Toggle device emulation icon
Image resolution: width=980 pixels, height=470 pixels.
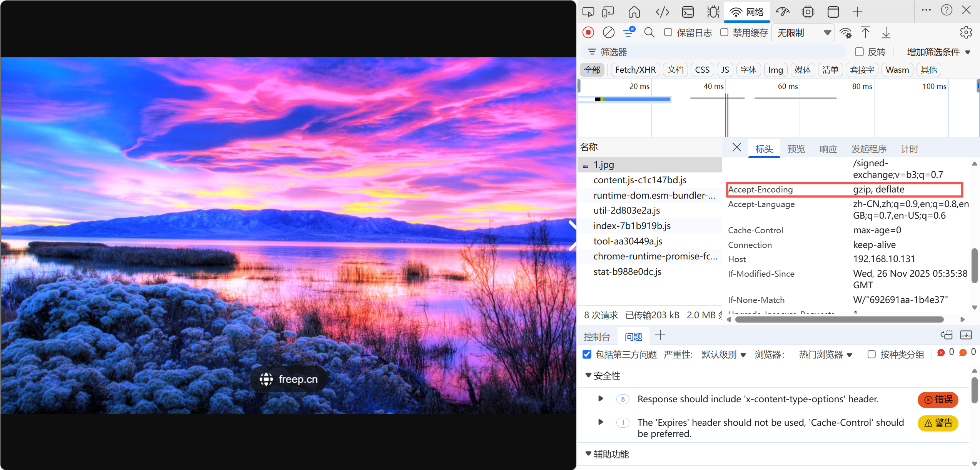[x=608, y=12]
